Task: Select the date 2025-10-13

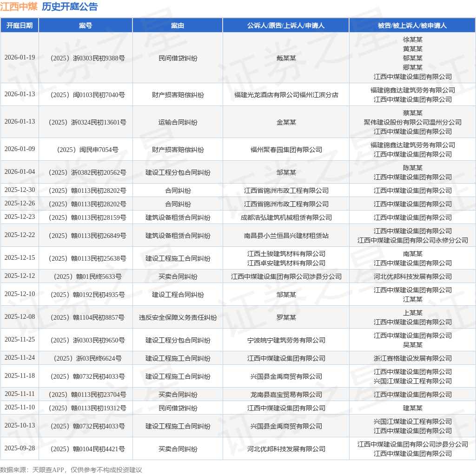Action: (x=20, y=426)
